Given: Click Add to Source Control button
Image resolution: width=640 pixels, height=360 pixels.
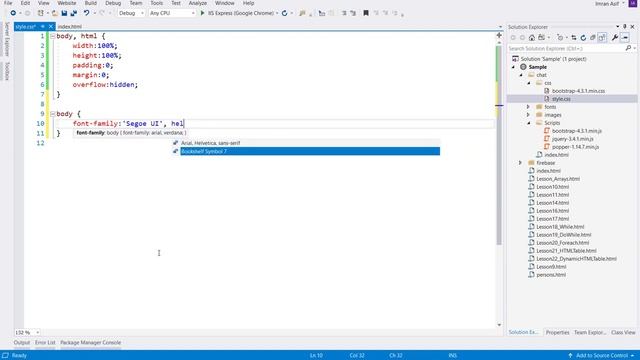Looking at the screenshot, I should coord(602,356).
